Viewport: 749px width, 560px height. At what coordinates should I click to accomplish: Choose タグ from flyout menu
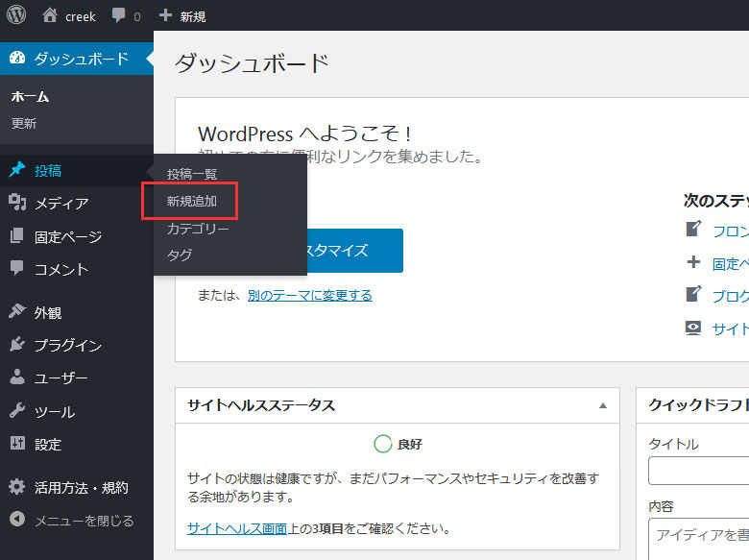[180, 255]
